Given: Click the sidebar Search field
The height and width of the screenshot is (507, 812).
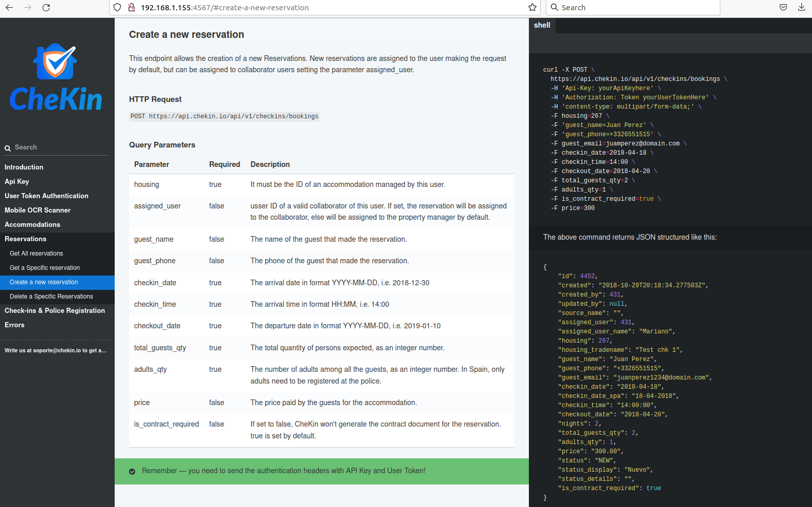Looking at the screenshot, I should tap(56, 147).
